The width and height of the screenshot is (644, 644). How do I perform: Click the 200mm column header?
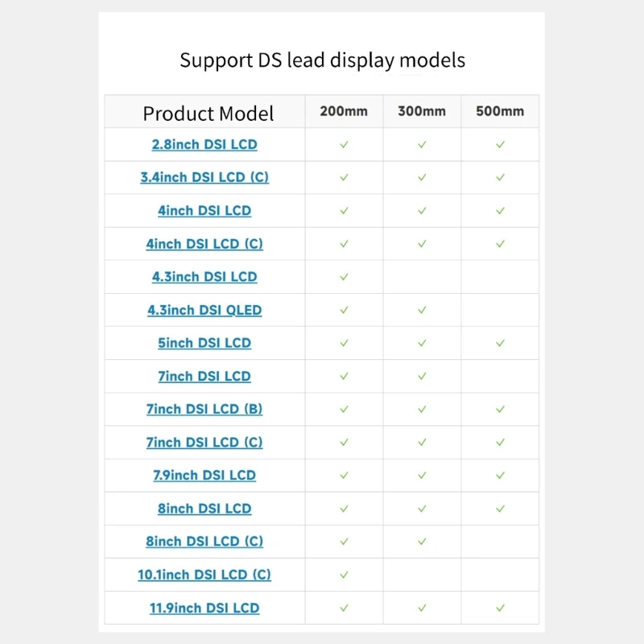tap(344, 111)
